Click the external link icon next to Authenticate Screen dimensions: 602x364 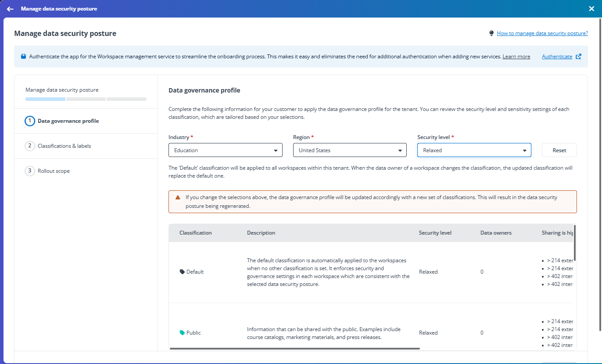click(577, 56)
